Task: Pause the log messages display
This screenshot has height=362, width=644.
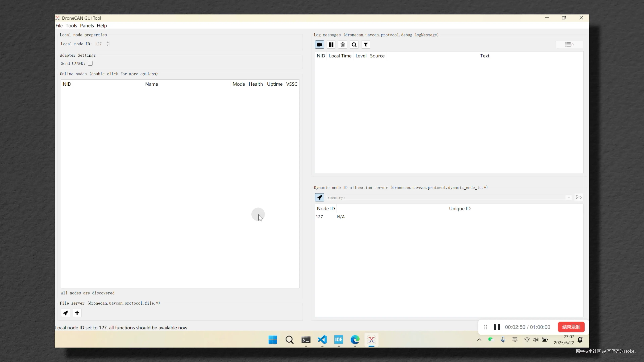Action: click(x=331, y=45)
